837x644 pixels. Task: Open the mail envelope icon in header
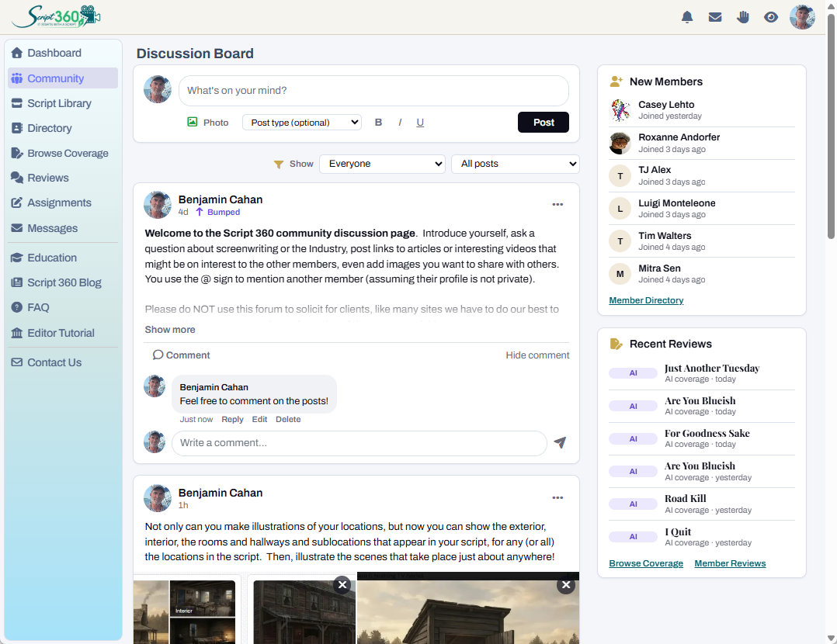[x=715, y=17]
